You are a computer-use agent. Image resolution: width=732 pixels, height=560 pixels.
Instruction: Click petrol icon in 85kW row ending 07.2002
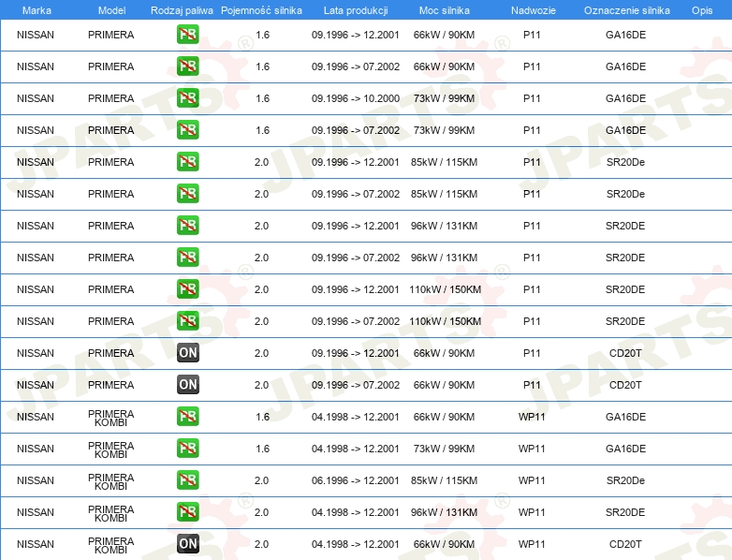click(187, 193)
